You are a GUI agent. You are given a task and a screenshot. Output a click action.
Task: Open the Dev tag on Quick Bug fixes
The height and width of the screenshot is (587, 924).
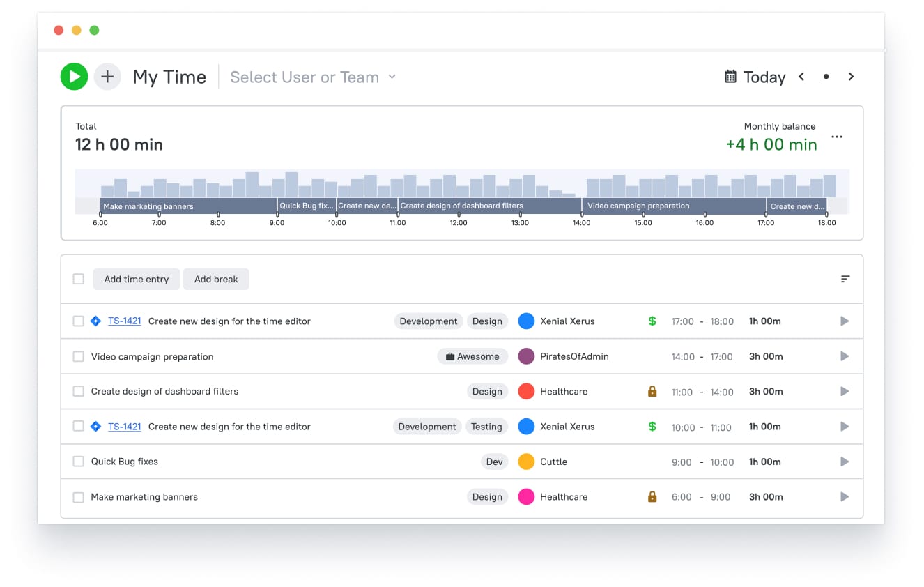(494, 462)
